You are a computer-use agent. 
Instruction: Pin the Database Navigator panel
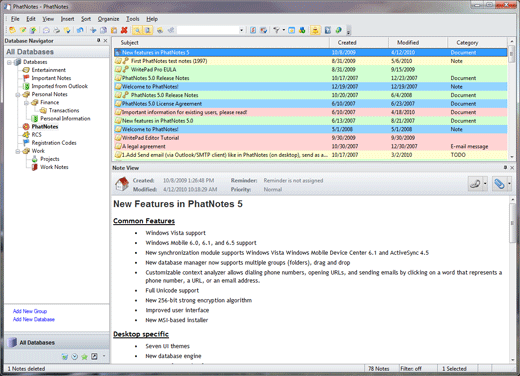click(99, 40)
